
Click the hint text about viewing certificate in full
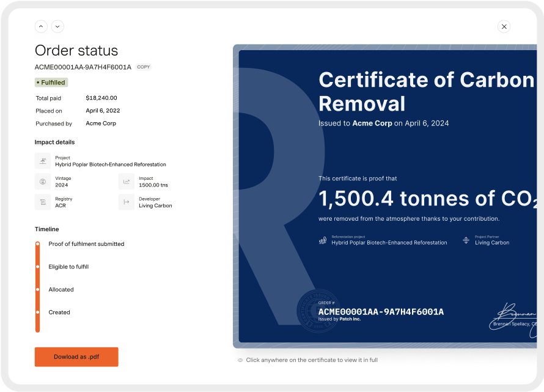(x=312, y=360)
